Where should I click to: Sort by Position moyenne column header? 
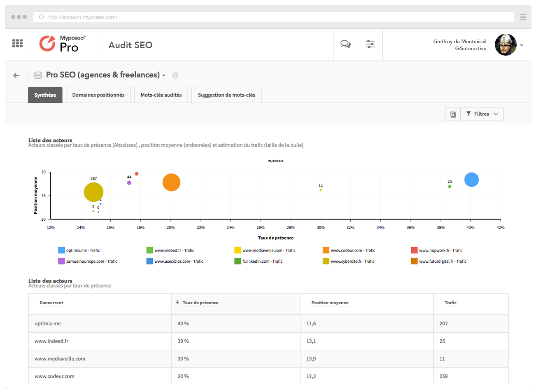(330, 303)
